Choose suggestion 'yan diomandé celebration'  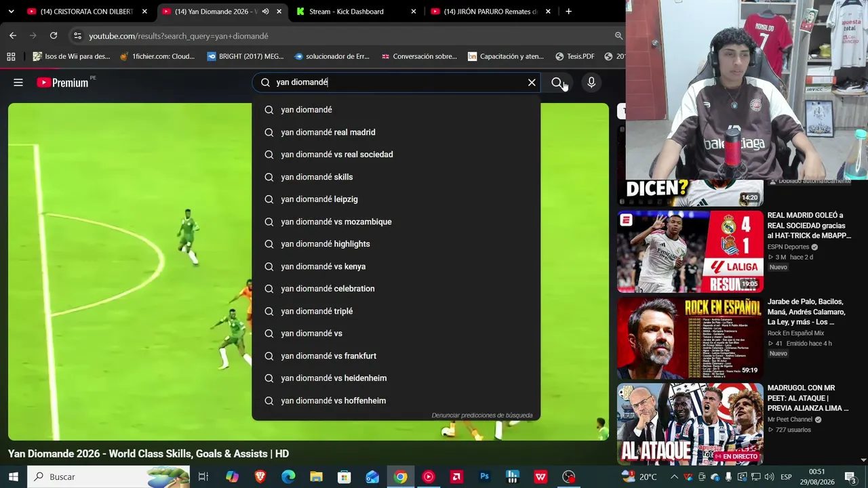(x=396, y=289)
